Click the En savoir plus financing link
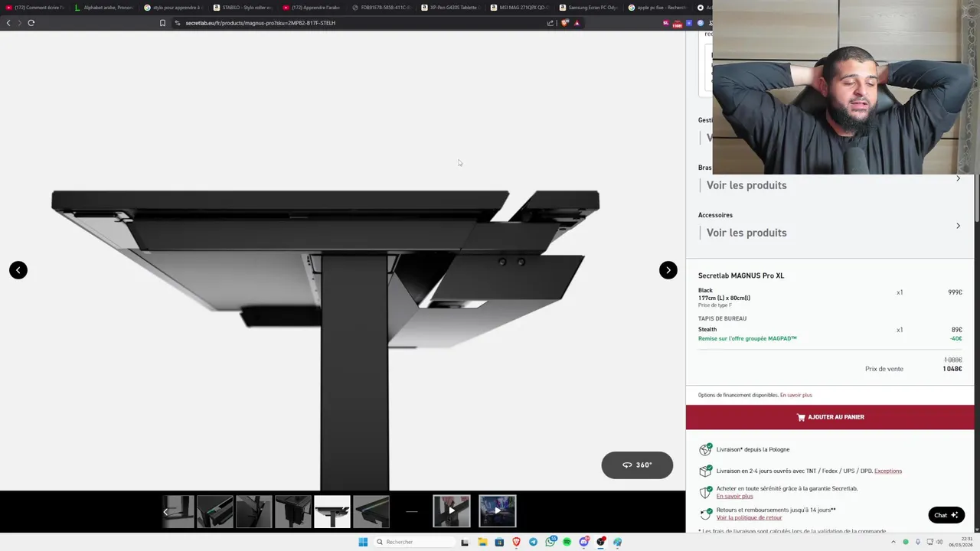Screen dimensions: 980x551 point(796,395)
